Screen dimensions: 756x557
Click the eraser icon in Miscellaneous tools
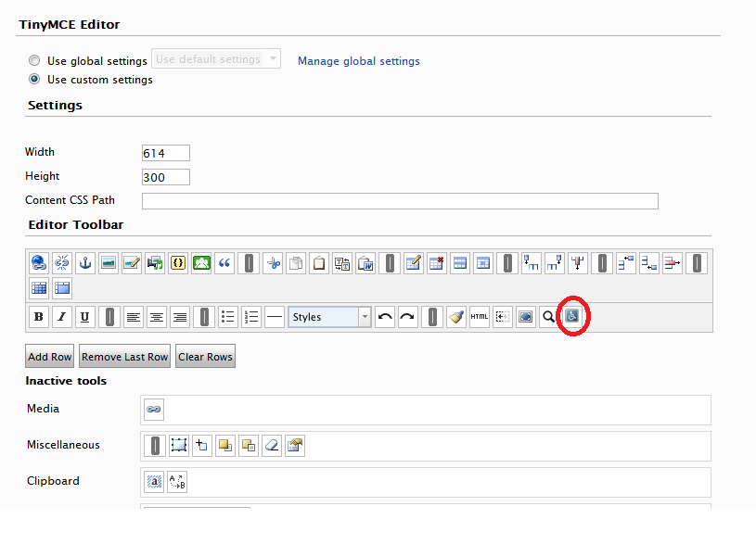[x=271, y=446]
